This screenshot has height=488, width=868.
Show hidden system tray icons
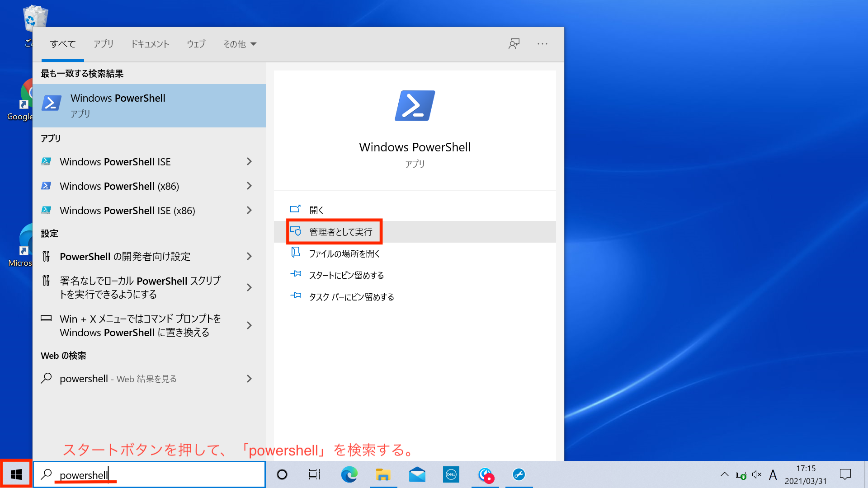724,474
